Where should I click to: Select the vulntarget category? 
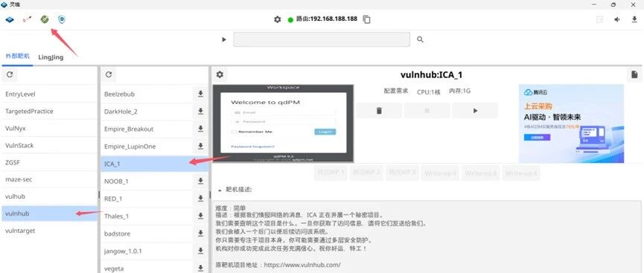[49, 231]
